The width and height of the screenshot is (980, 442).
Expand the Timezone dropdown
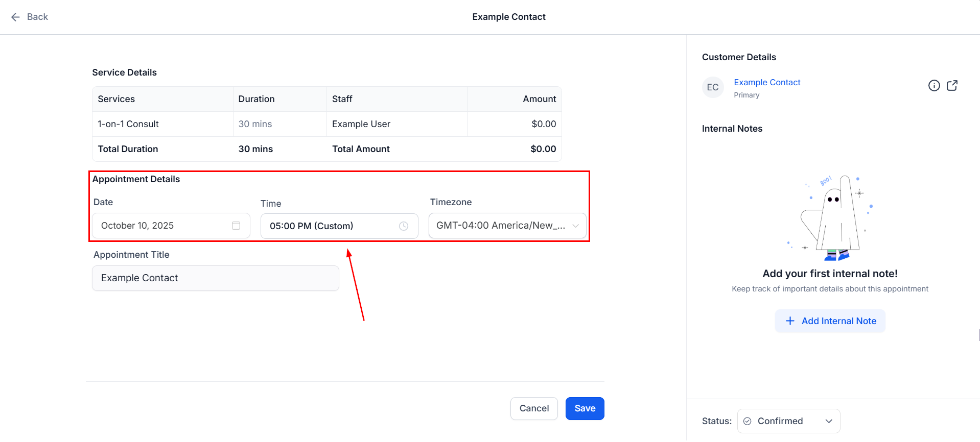click(x=576, y=226)
